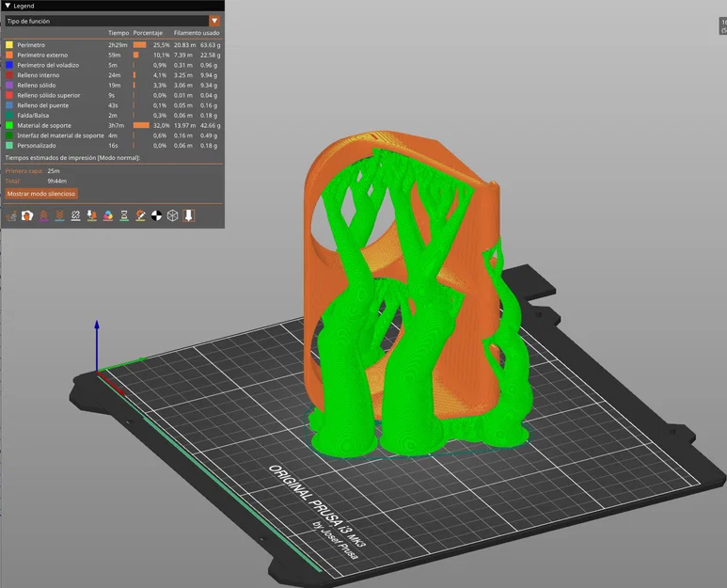The image size is (727, 588).
Task: Click Mostrar modo silencioso button
Action: [x=41, y=194]
